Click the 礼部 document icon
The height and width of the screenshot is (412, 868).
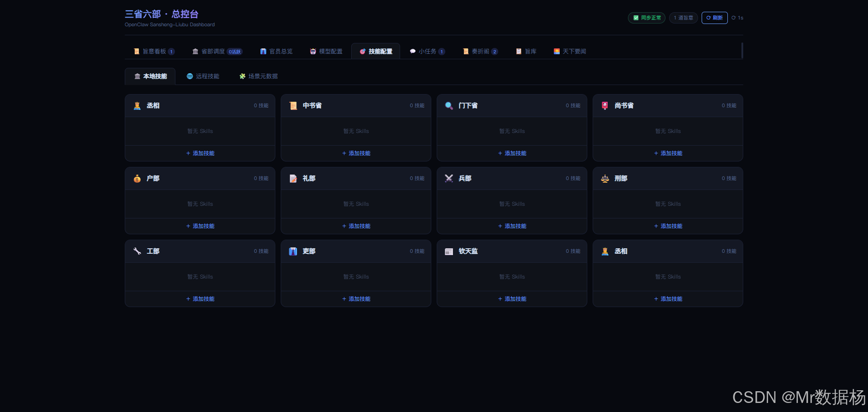[x=293, y=179]
